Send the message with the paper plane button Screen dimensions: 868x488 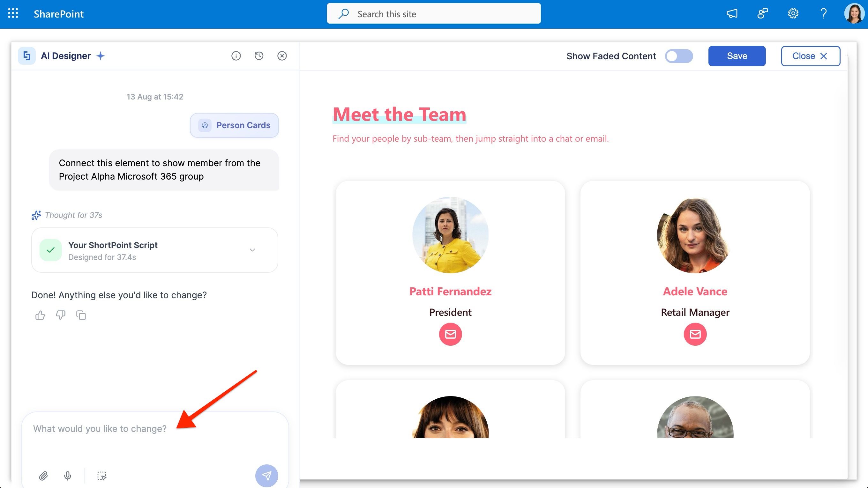click(266, 476)
